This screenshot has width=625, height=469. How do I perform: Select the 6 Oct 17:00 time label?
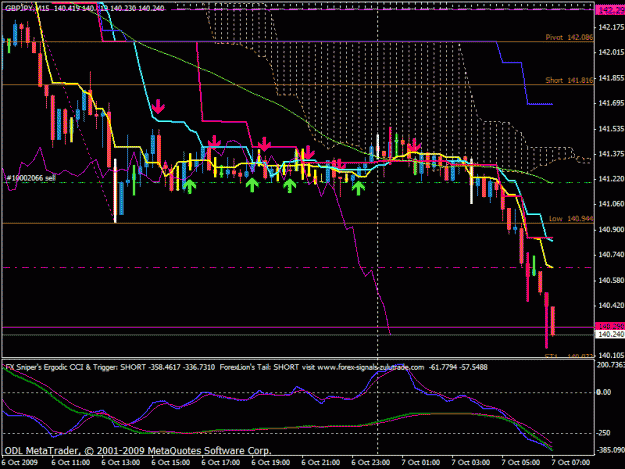click(x=220, y=463)
